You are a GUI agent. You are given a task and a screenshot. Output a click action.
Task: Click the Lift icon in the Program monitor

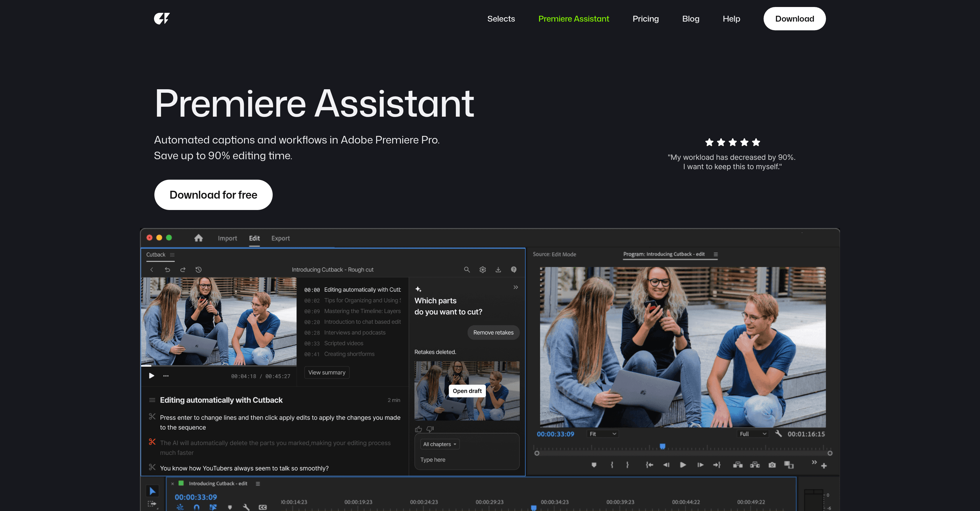pos(738,465)
